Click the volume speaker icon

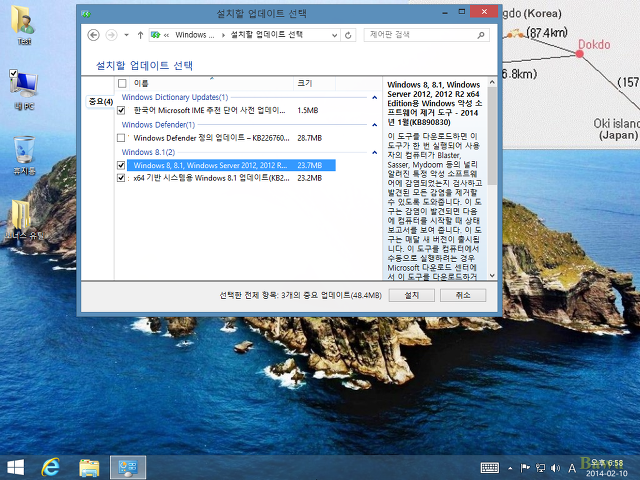[x=555, y=468]
